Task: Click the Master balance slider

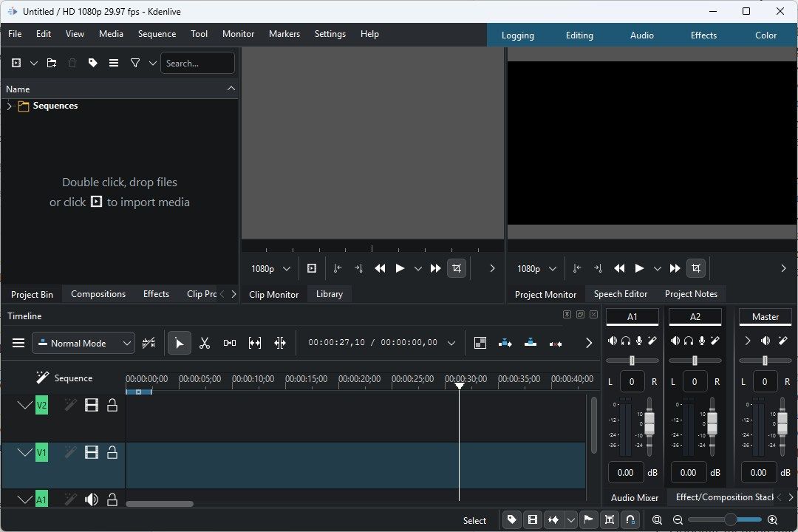Action: click(765, 361)
